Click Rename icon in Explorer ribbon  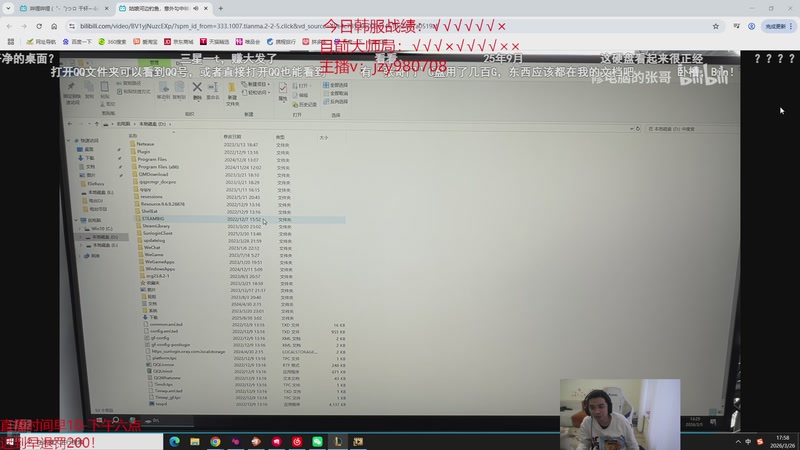213,90
